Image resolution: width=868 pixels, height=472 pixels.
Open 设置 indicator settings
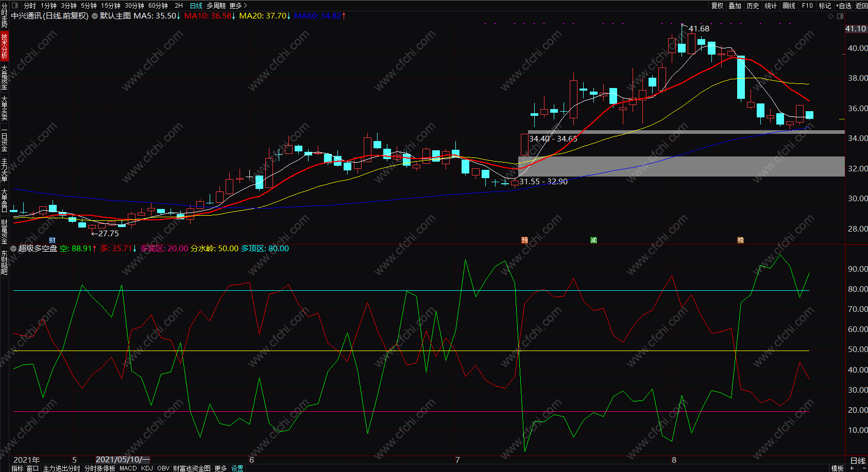pyautogui.click(x=237, y=468)
